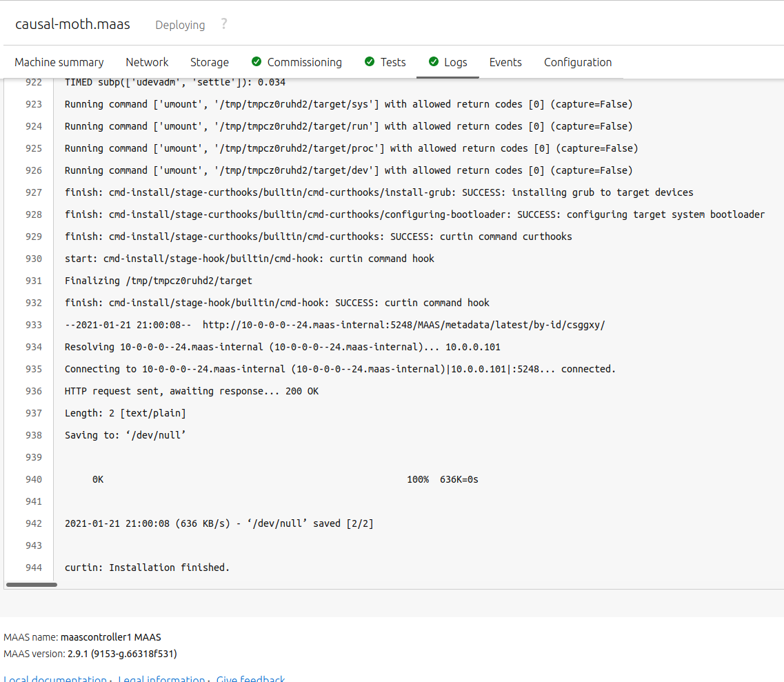Click the question mark help icon beside Deploying
Viewport: 784px width, 682px height.
click(x=224, y=24)
